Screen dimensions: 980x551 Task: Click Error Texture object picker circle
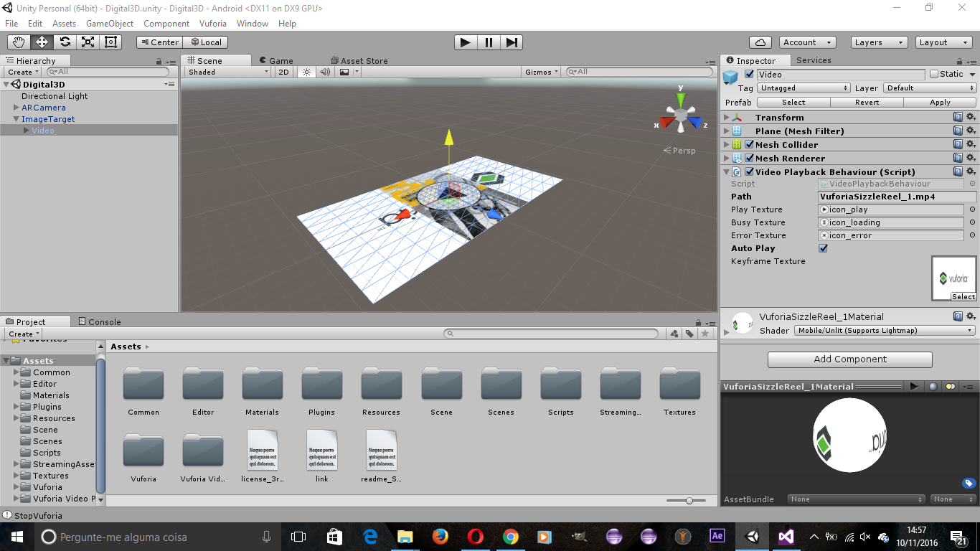point(972,235)
